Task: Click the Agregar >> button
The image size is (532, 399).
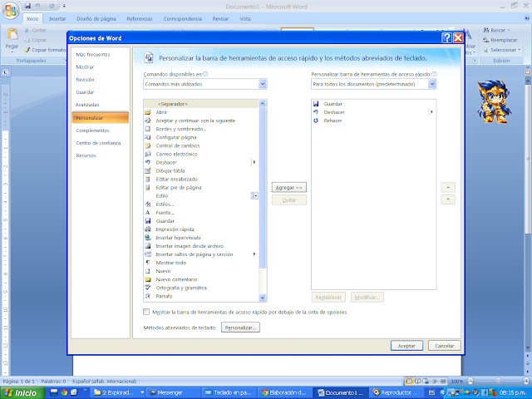Action: [x=289, y=187]
